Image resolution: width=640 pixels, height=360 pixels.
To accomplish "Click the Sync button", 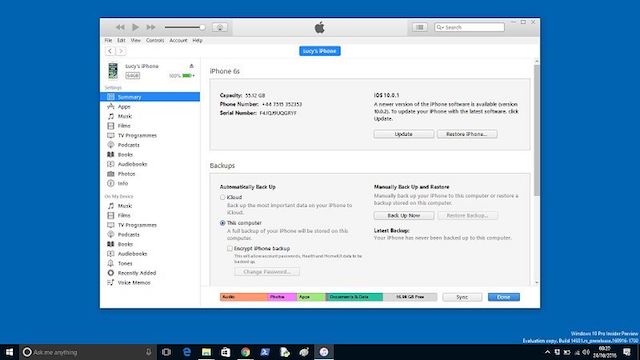I will tap(462, 297).
